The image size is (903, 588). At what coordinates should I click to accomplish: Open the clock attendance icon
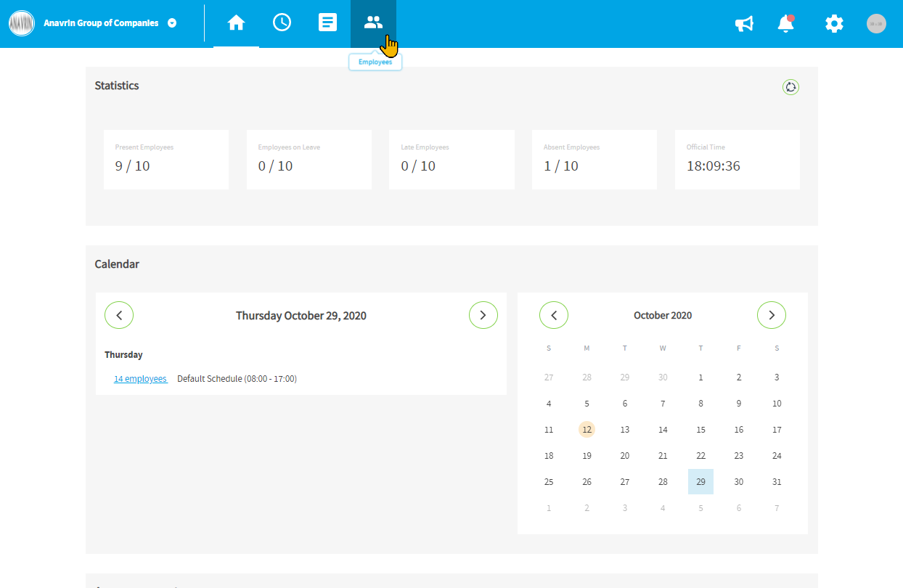coord(282,23)
